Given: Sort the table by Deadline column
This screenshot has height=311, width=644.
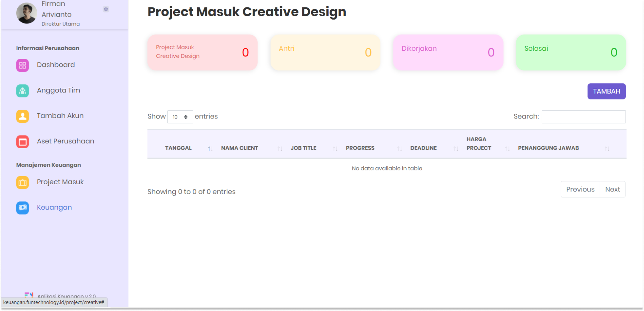Looking at the screenshot, I should (x=423, y=148).
